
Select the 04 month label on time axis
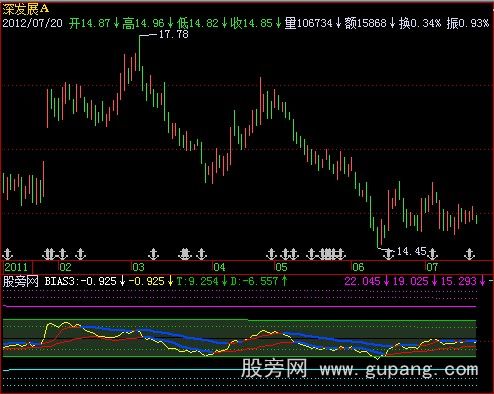pyautogui.click(x=219, y=267)
